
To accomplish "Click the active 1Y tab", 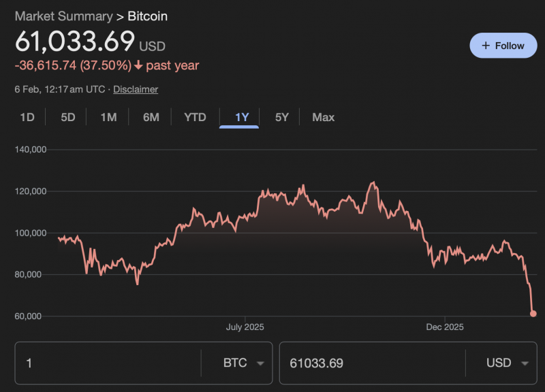I will tap(242, 117).
